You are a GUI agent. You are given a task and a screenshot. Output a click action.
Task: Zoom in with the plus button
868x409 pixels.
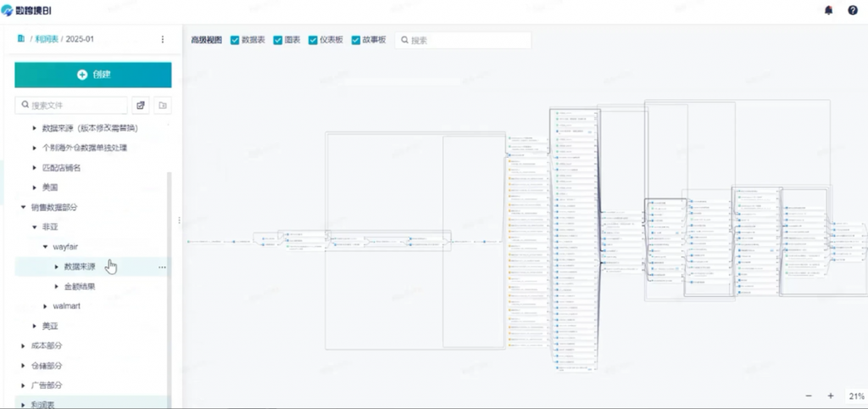pyautogui.click(x=831, y=395)
